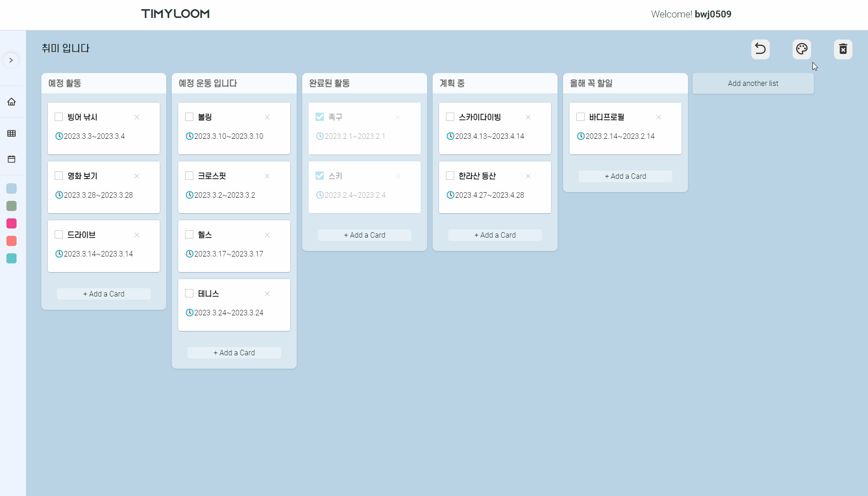The height and width of the screenshot is (496, 868).
Task: Add a card below 테니스
Action: click(234, 353)
